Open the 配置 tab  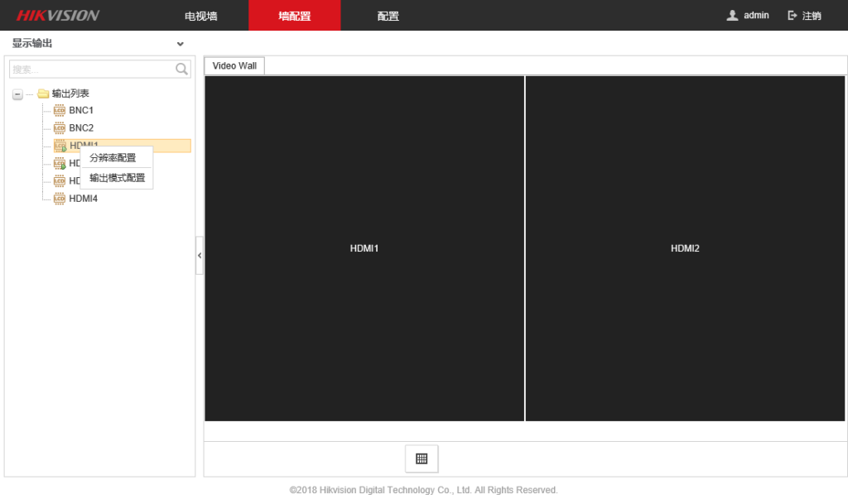tap(388, 16)
